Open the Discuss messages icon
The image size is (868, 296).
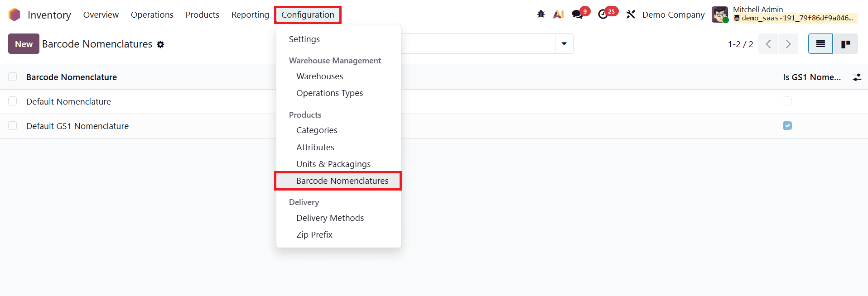click(577, 14)
